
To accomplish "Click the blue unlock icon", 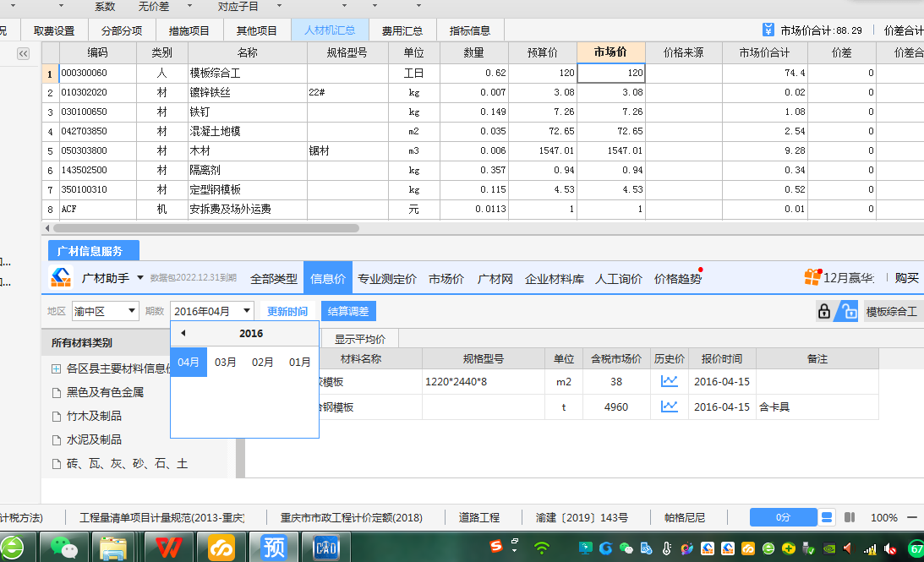I will tap(849, 311).
